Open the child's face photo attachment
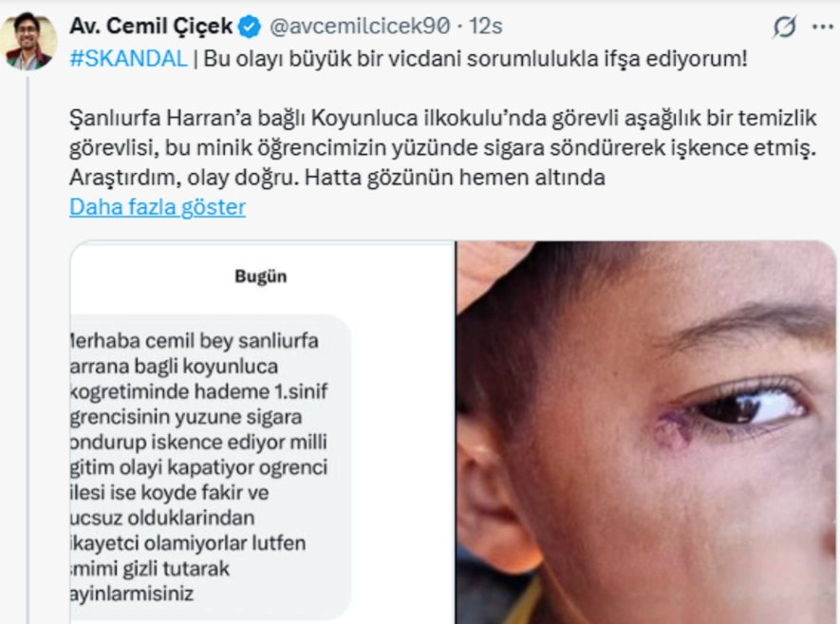 click(x=647, y=432)
